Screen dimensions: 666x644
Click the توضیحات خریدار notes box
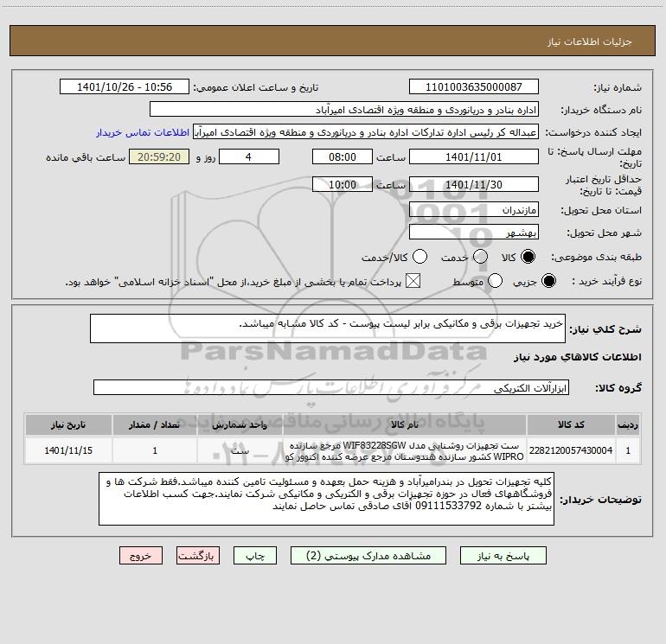[x=326, y=499]
